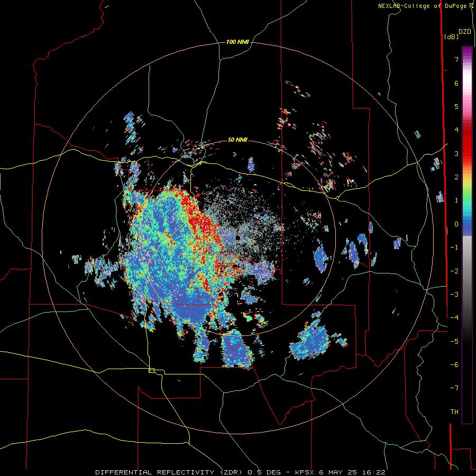Screen dimensions: 476x476
Task: Click the -7 value on the color scale
Action: point(454,388)
